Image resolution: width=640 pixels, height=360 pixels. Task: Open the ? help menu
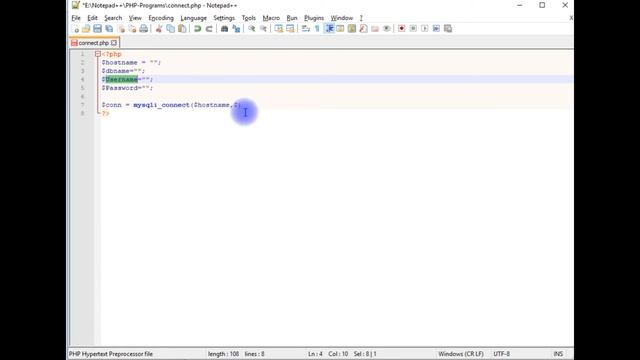[361, 18]
